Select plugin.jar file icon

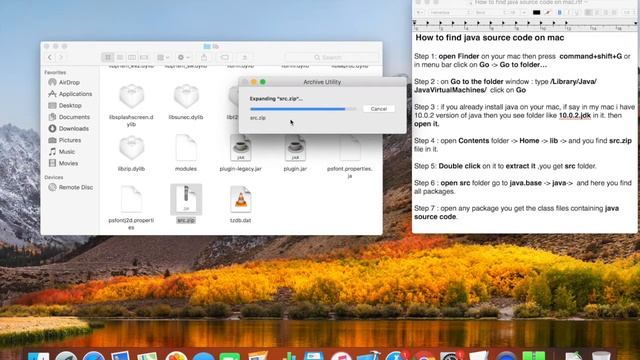295,148
